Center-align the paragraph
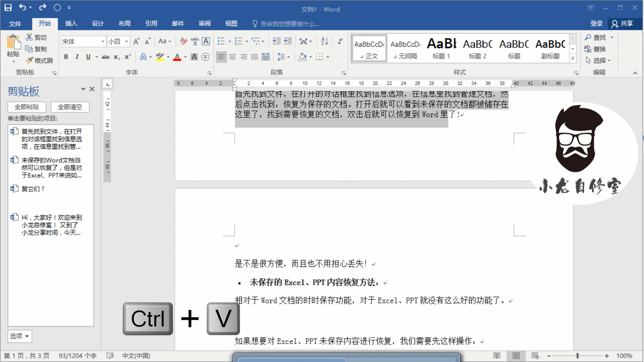 click(232, 57)
